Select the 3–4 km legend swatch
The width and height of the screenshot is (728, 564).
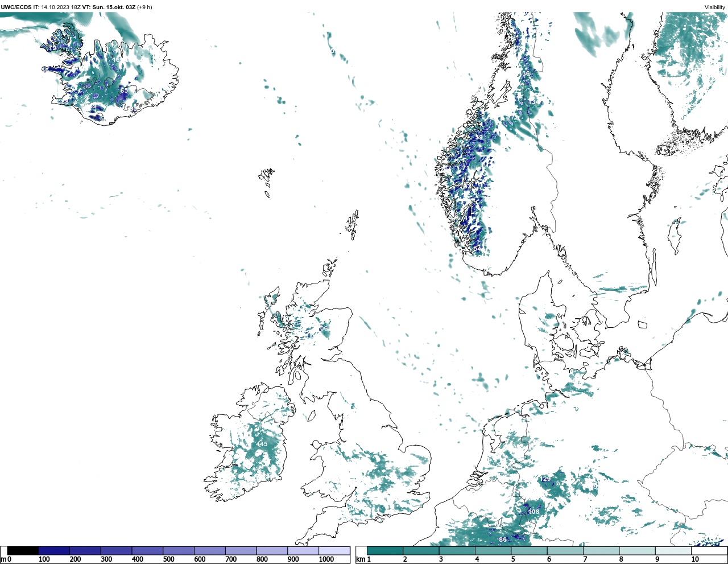pos(457,550)
